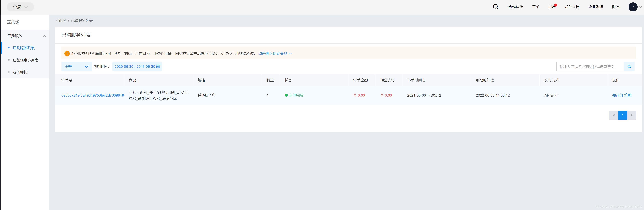Screen dimensions: 644x210
Task: Open the 全局 region dropdown
Action: click(20, 7)
